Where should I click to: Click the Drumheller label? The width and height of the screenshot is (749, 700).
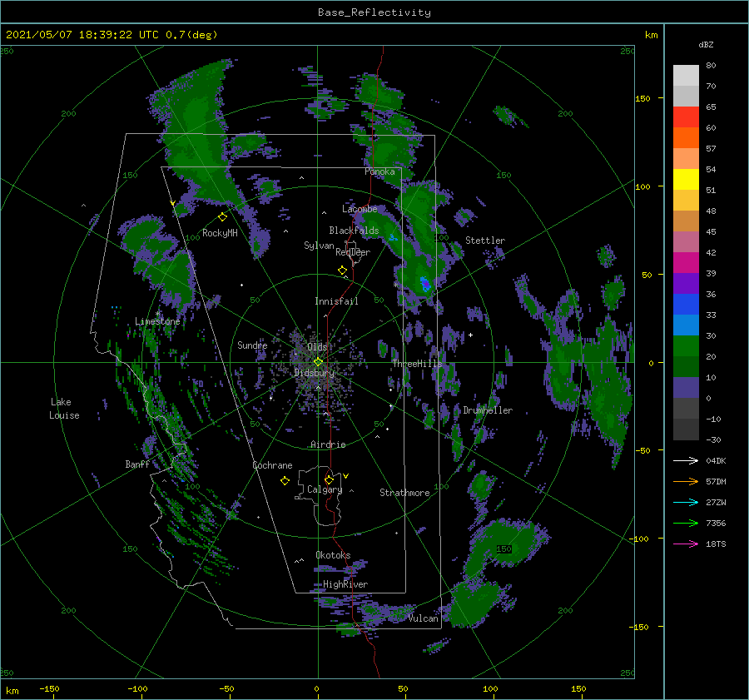click(488, 410)
